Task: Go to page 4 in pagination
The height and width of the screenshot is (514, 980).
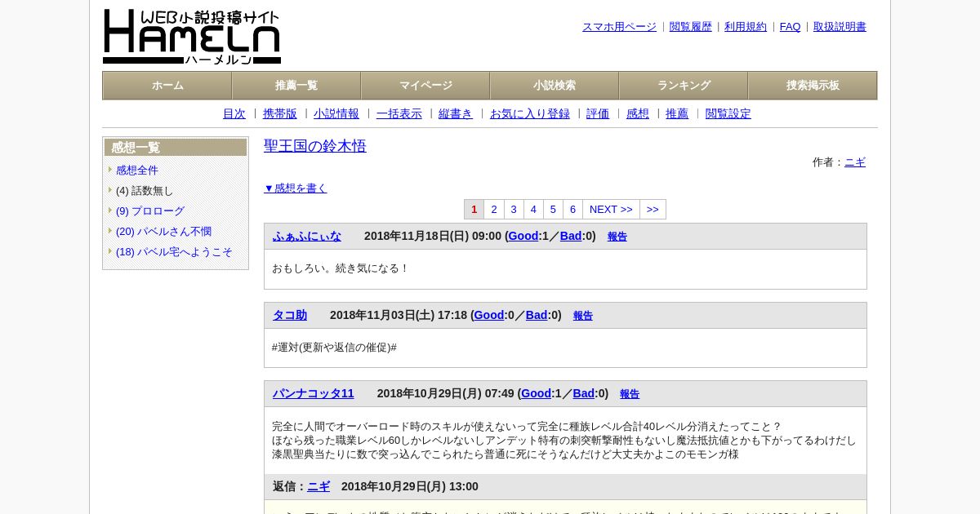Action: [533, 210]
